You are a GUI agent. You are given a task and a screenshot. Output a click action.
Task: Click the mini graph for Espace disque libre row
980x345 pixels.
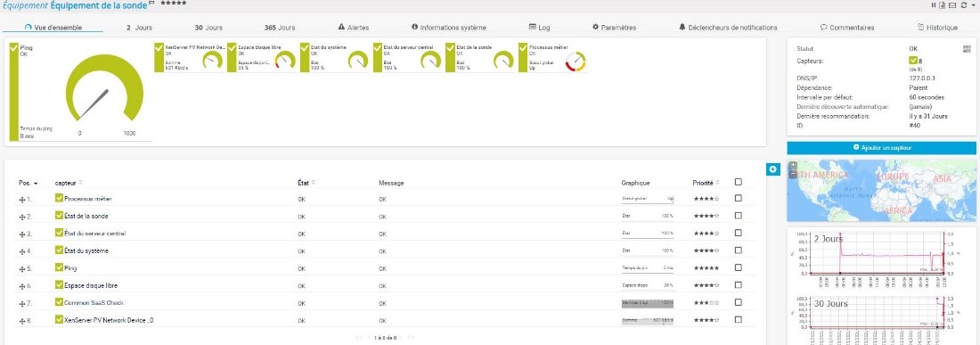pos(648,285)
